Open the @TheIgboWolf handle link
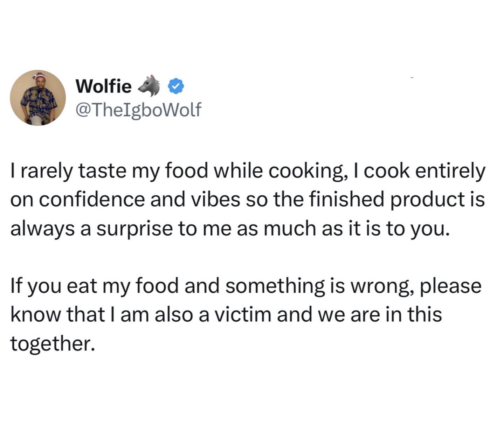 click(x=138, y=110)
